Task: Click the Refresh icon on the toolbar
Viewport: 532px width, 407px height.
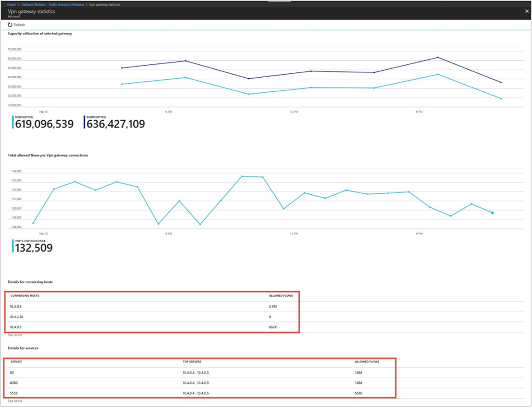Action: [10, 25]
